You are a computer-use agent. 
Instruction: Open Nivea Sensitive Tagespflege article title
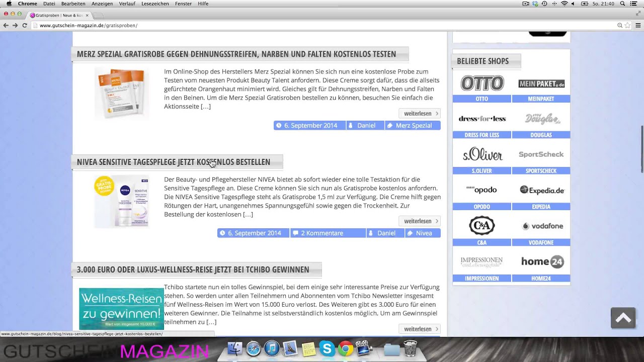(174, 162)
